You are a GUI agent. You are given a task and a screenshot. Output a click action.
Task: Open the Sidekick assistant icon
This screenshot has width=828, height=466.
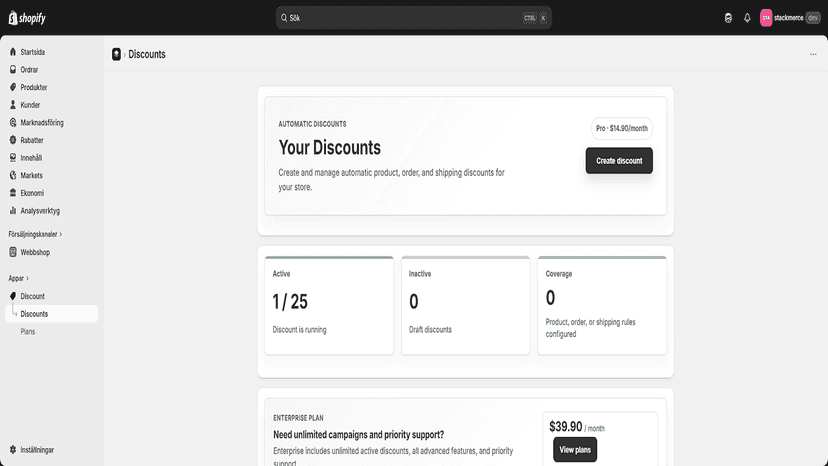(x=728, y=18)
